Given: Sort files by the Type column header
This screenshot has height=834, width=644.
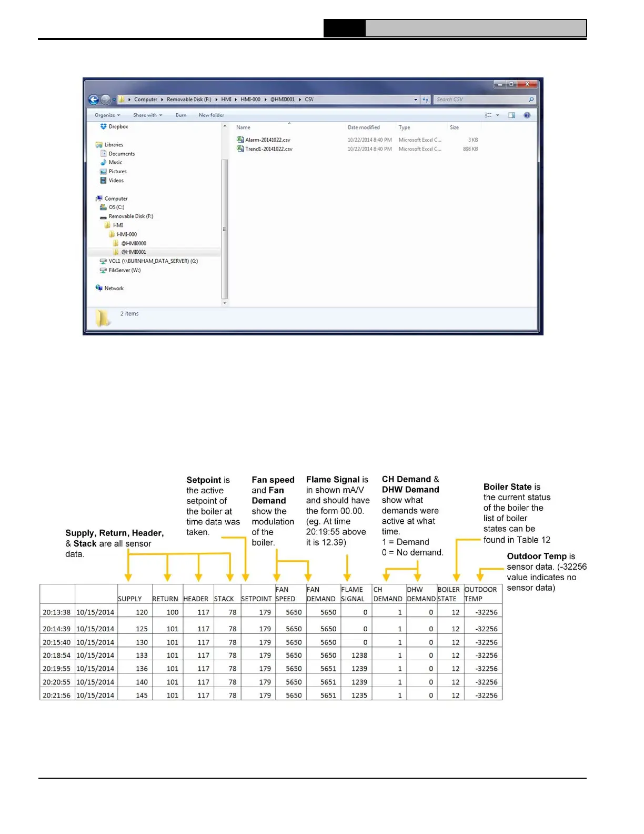Looking at the screenshot, I should tap(404, 127).
